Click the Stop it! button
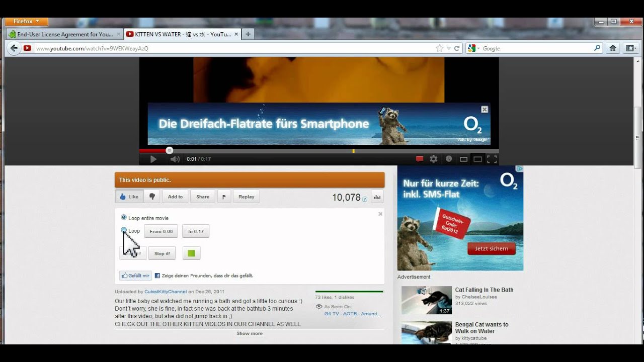This screenshot has width=644, height=362. coord(162,253)
